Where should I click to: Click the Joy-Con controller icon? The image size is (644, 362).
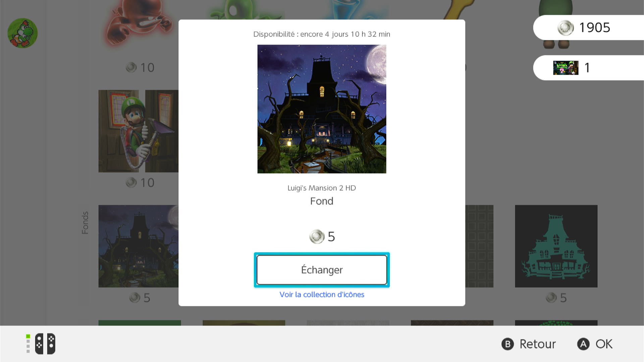click(x=45, y=344)
